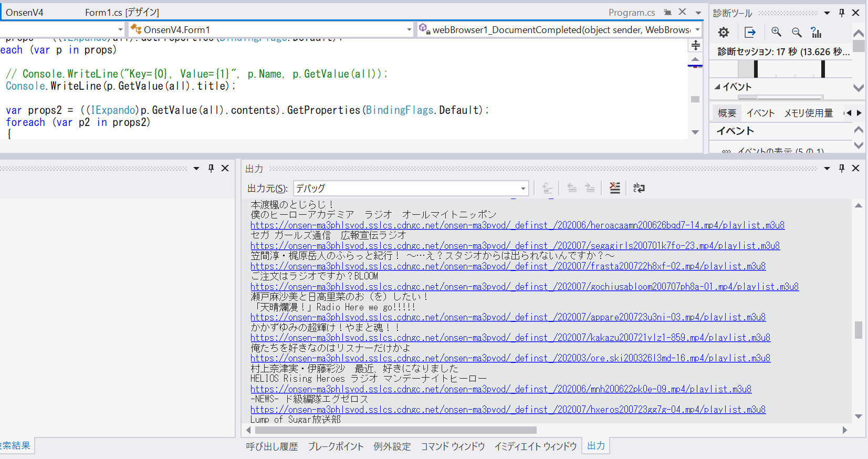The height and width of the screenshot is (459, 868).
Task: Click the output horizontal scrollbar thumb
Action: tap(396, 430)
